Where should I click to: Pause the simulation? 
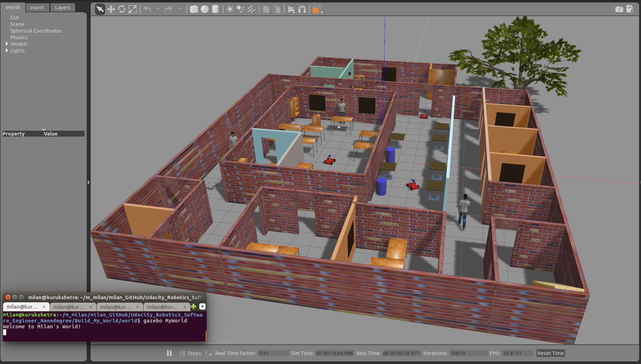169,353
